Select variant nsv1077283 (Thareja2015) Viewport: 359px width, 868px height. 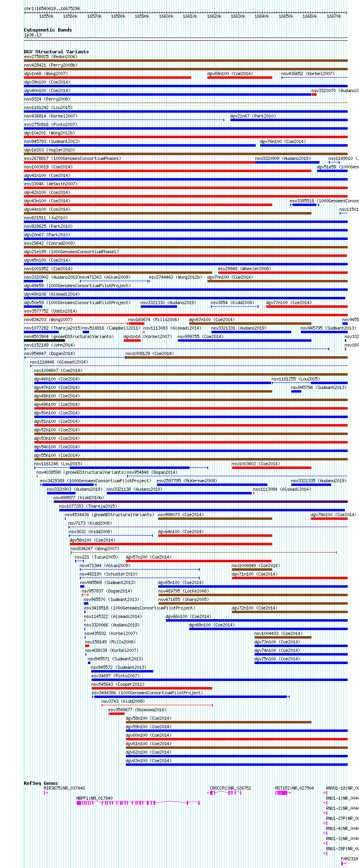point(88,506)
